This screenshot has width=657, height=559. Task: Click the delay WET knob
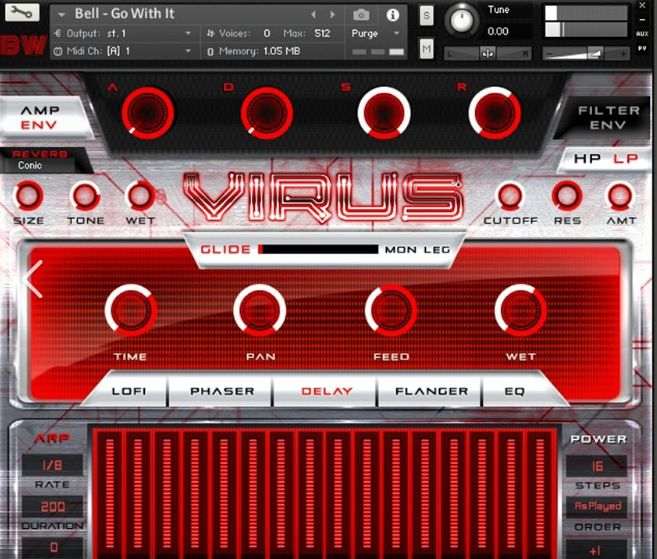pos(521,310)
